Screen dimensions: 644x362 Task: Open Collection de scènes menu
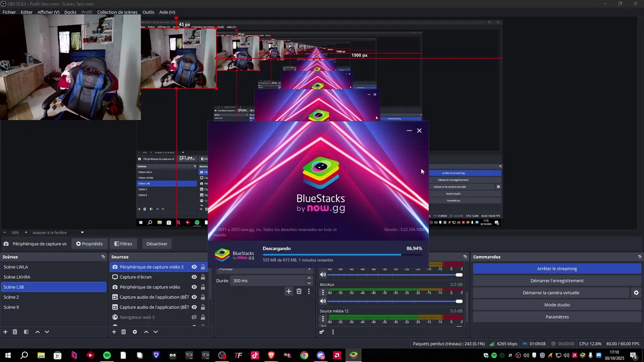coord(117,12)
